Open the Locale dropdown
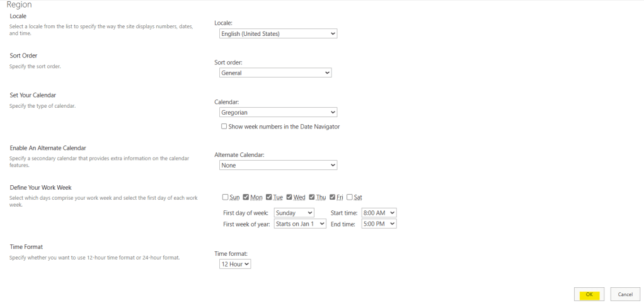The image size is (644, 303). [278, 34]
